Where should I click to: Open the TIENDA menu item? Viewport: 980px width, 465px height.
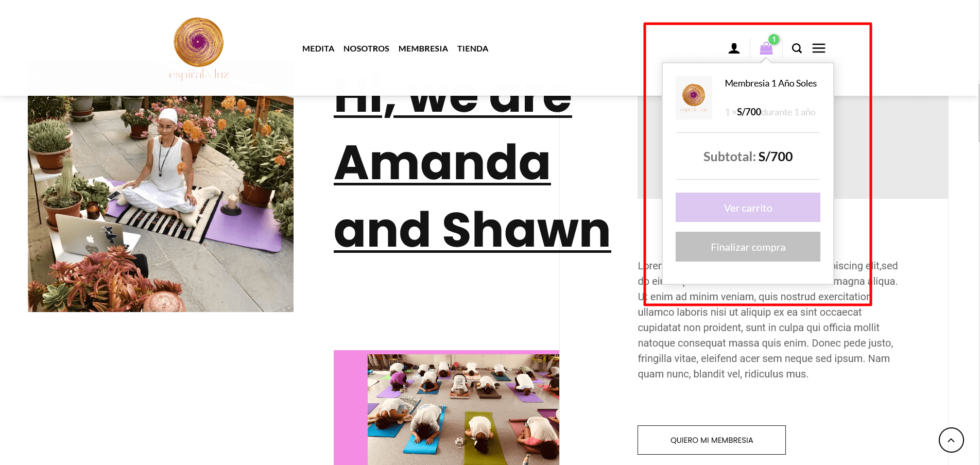click(x=473, y=48)
